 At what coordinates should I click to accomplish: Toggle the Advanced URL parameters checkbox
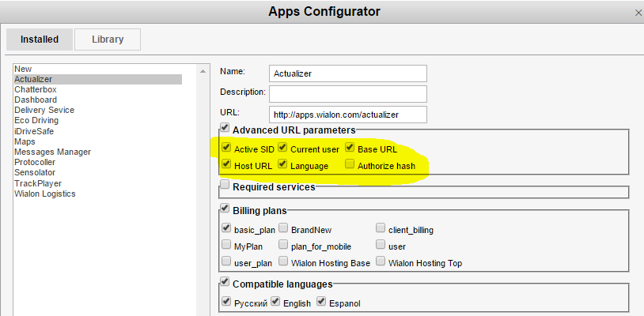[225, 129]
